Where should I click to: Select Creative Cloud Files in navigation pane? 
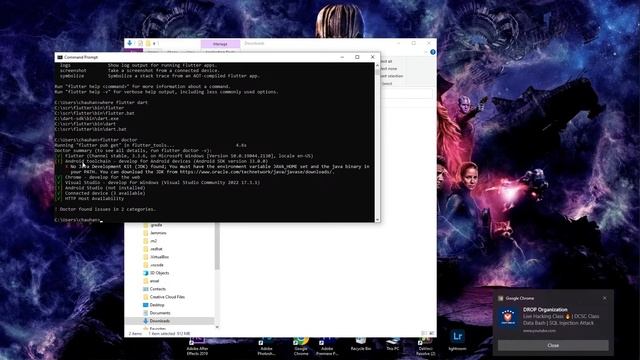(167, 297)
